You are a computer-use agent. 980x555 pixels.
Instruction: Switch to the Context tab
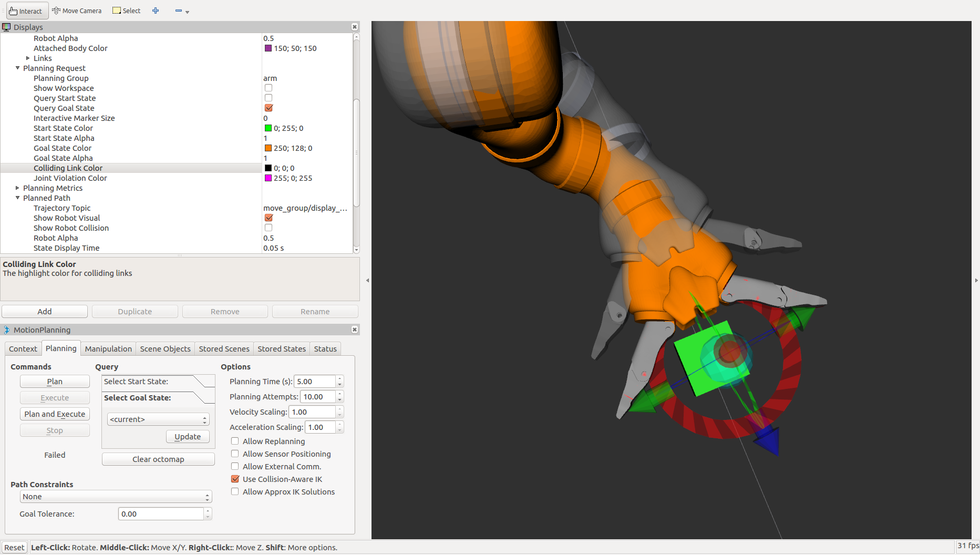(x=23, y=349)
